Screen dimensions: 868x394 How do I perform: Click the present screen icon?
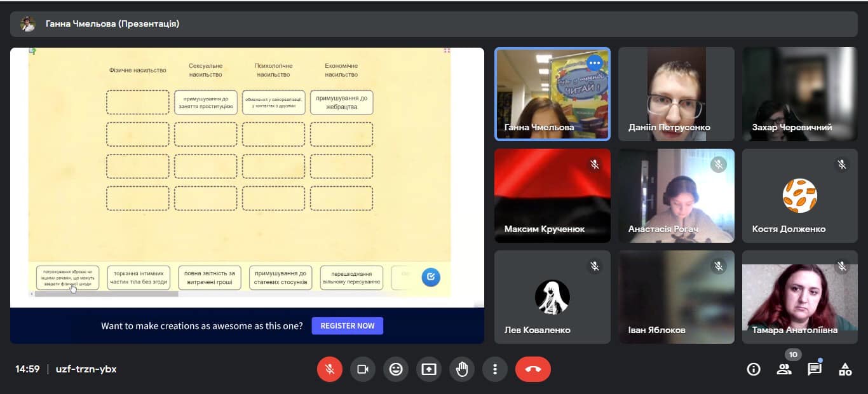429,369
